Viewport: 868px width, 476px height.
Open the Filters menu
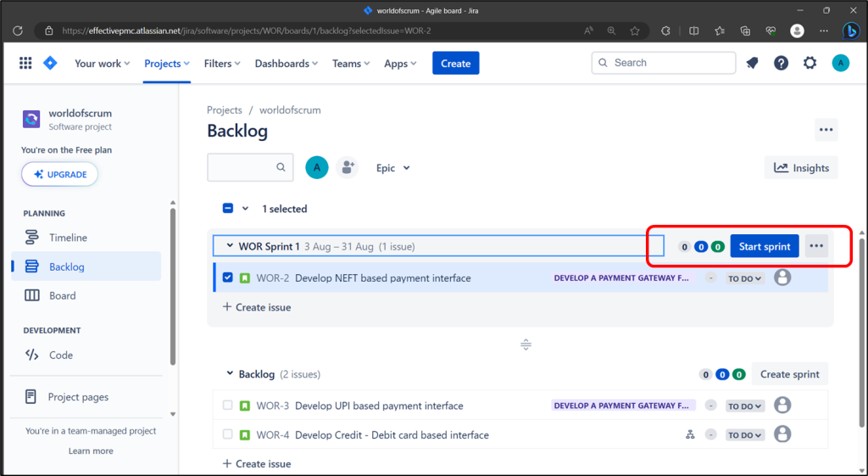click(x=222, y=64)
